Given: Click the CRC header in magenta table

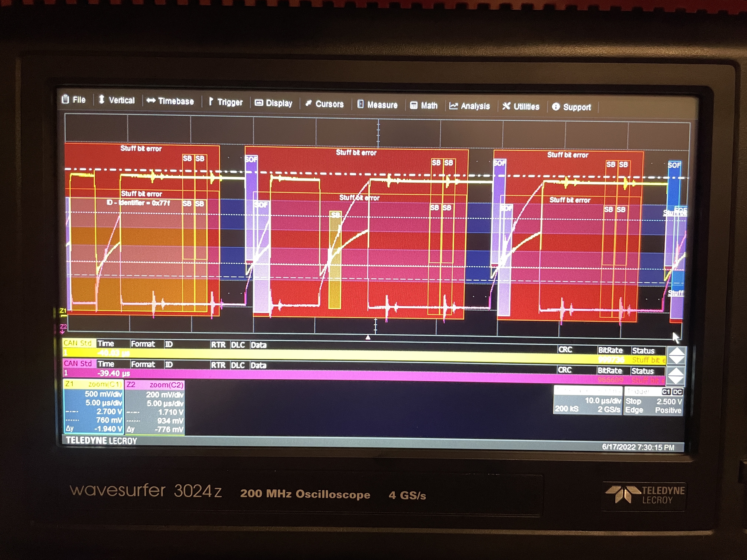Looking at the screenshot, I should [x=565, y=370].
